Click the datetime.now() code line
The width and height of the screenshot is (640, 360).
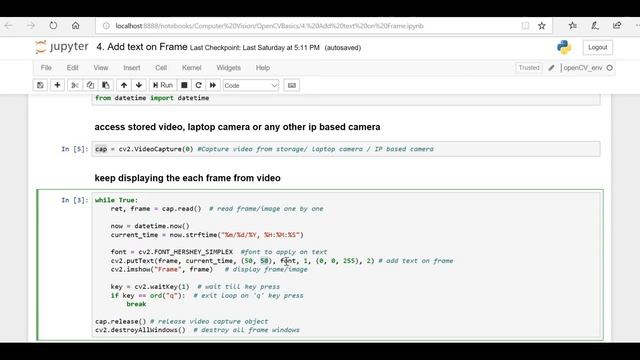(150, 226)
